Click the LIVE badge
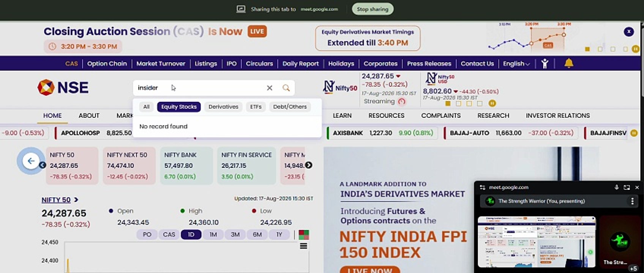This screenshot has height=273, width=644. click(x=257, y=31)
